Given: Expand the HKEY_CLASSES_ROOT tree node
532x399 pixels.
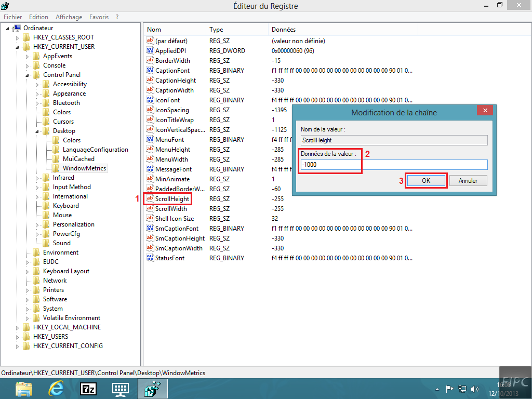Looking at the screenshot, I should click(x=18, y=38).
